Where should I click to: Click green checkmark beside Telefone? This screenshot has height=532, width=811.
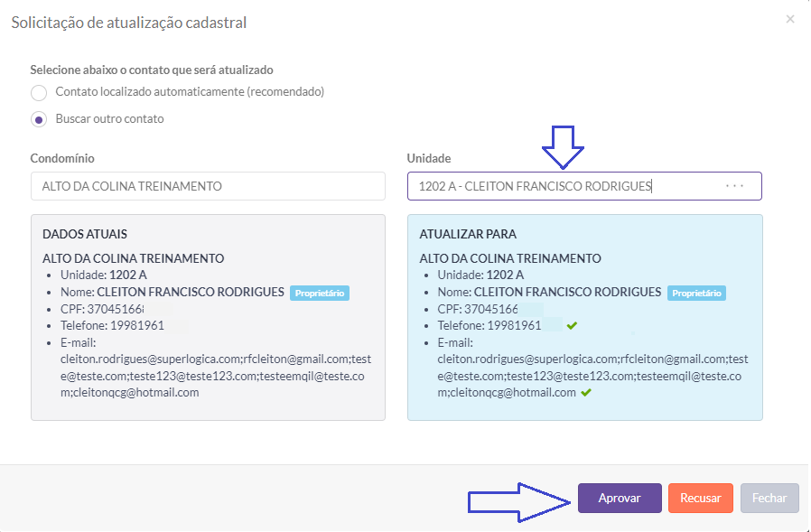tap(571, 325)
